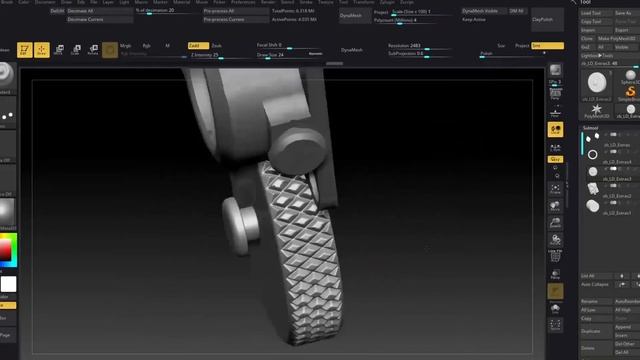Screen dimensions: 640x360
Task: Toggle the yellow Smt button
Action: (x=547, y=46)
